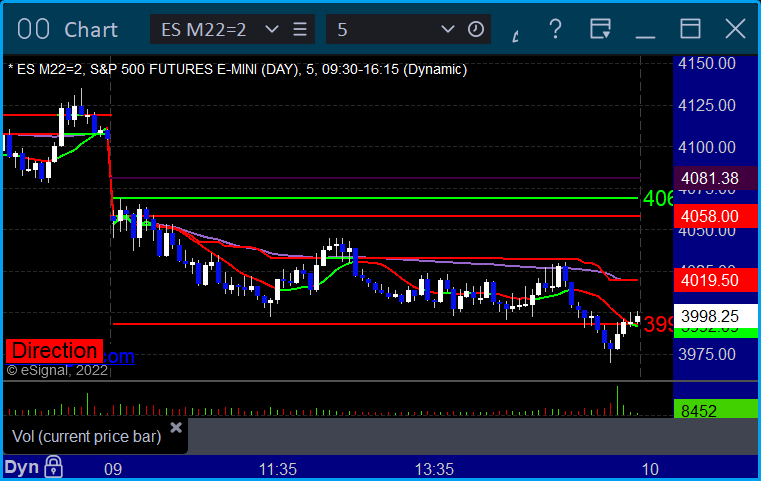
Task: Click the Vol (current price bar) label
Action: [x=86, y=436]
